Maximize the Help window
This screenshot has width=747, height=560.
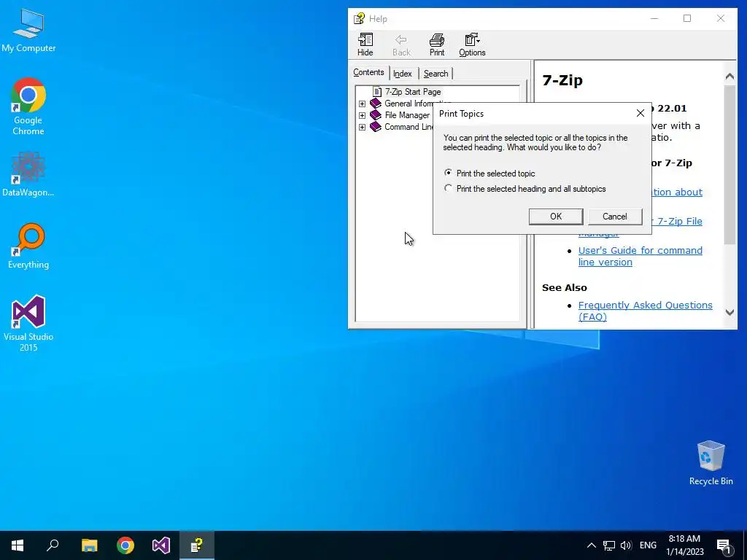[x=687, y=18]
